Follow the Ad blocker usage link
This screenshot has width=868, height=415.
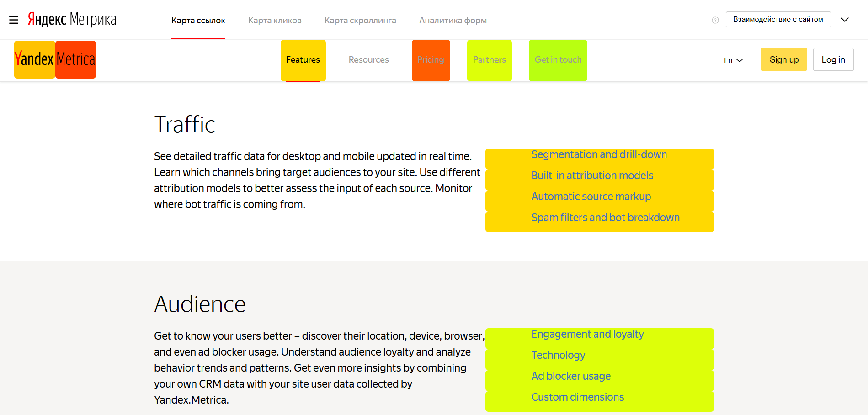[x=571, y=376]
